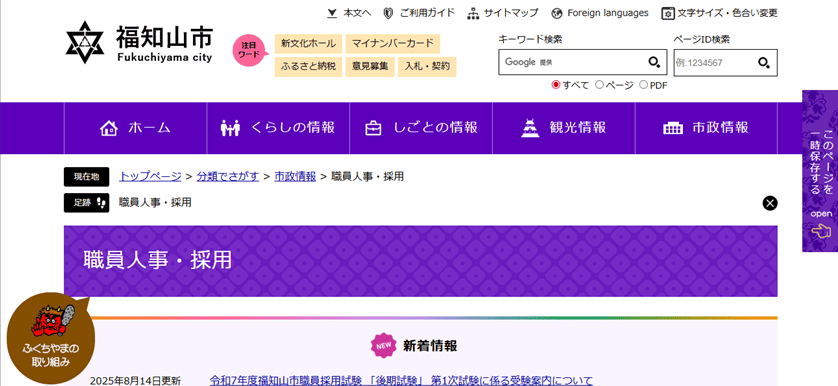Click the 新着情報 heading

430,346
